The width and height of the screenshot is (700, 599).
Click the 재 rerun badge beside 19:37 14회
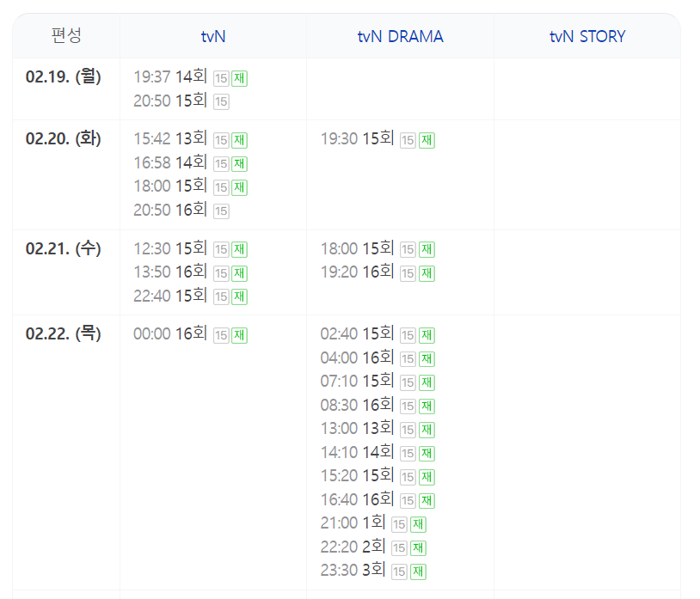(239, 78)
